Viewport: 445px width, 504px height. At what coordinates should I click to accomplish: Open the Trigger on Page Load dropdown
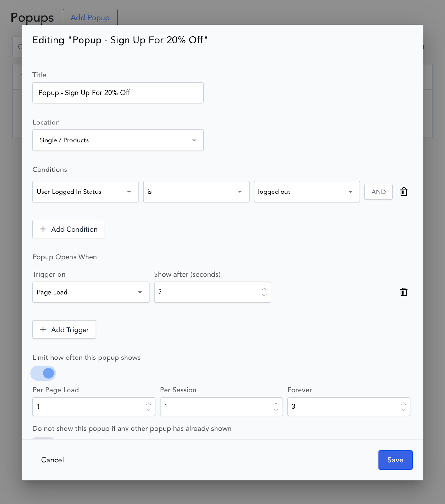click(x=91, y=292)
